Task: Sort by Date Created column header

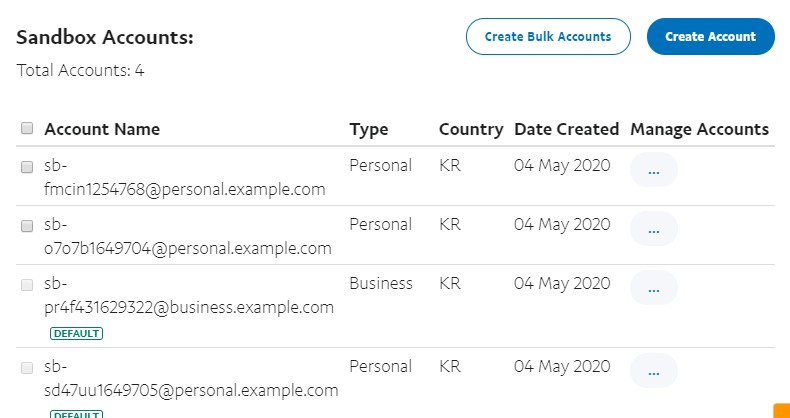Action: (566, 129)
